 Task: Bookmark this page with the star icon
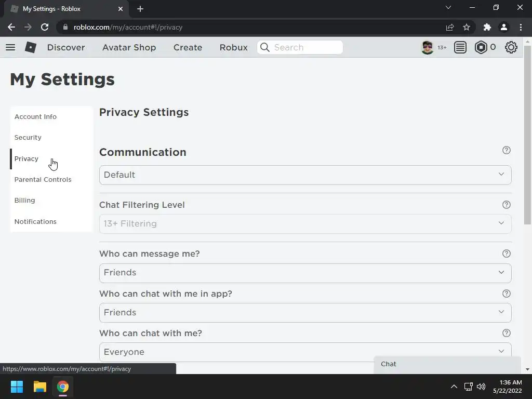tap(467, 27)
